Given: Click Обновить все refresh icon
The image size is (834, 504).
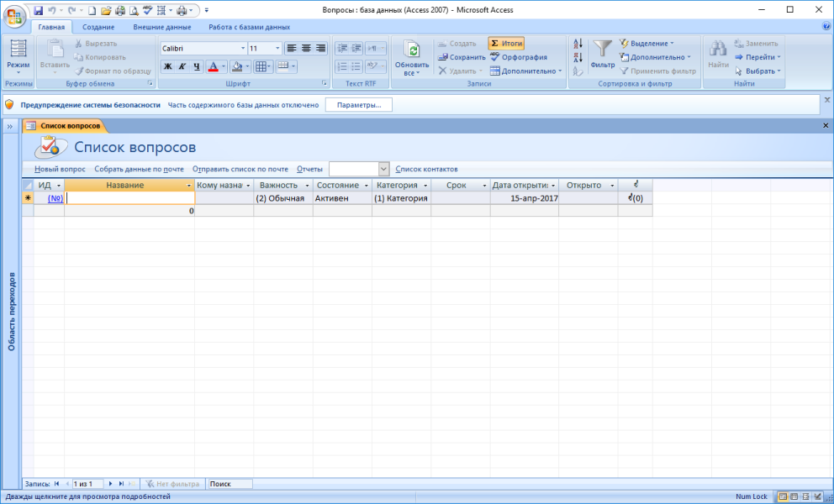Looking at the screenshot, I should click(412, 50).
